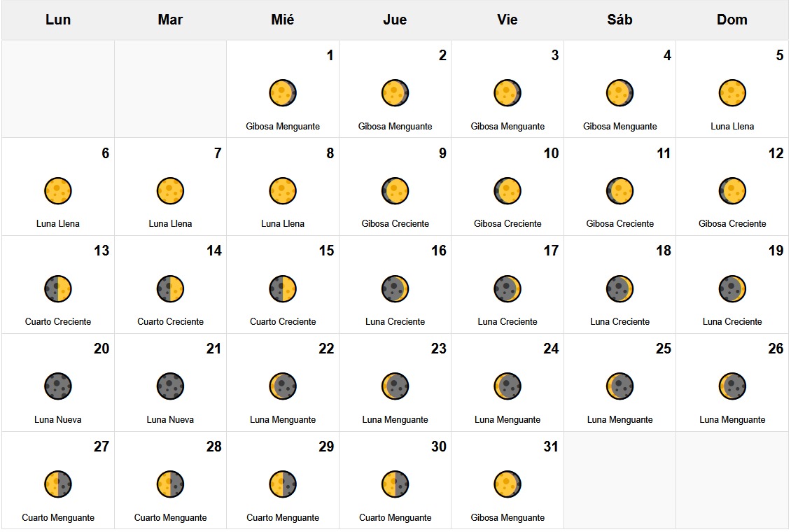This screenshot has height=532, width=791.
Task: Open the Luna Llena label on day 7
Action: [x=171, y=224]
